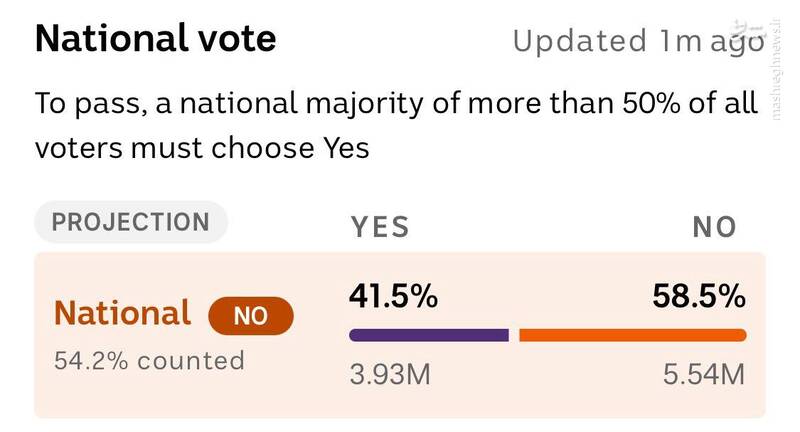800x432 pixels.
Task: Click the orange NO result pill
Action: (x=251, y=316)
